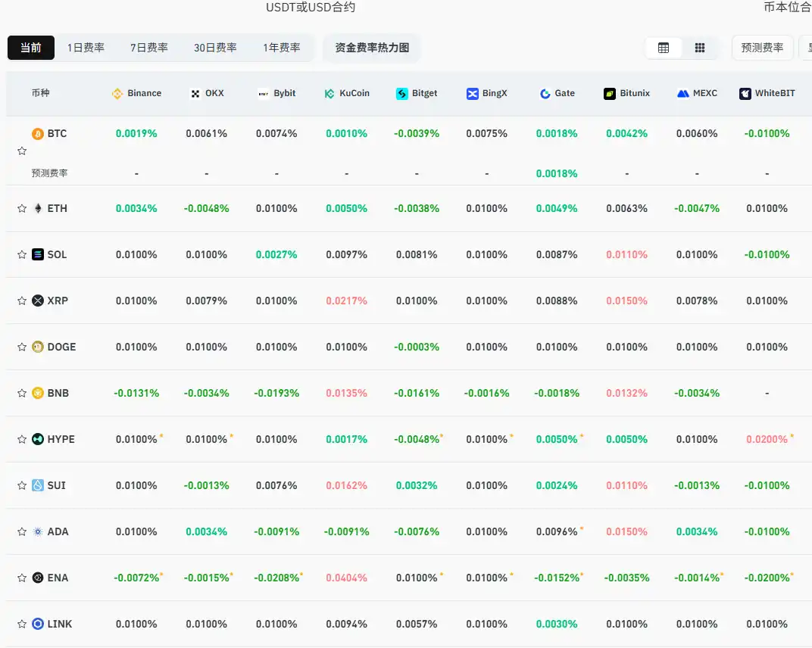
Task: Select the 当前 tab
Action: coord(31,48)
